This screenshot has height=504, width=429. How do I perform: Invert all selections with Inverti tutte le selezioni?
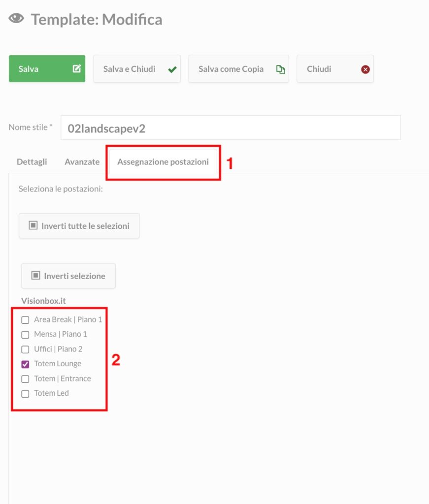[x=79, y=225]
